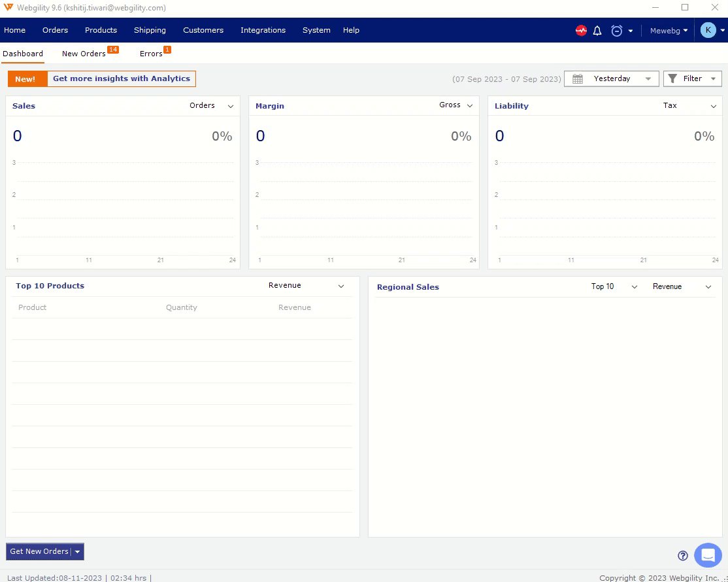Open the chat support bubble
The width and height of the screenshot is (728, 582).
coord(708,555)
